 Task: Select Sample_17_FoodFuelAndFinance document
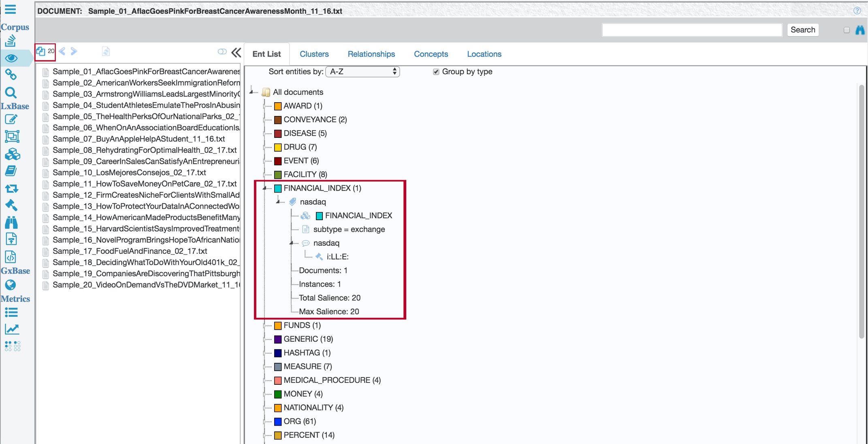point(130,251)
